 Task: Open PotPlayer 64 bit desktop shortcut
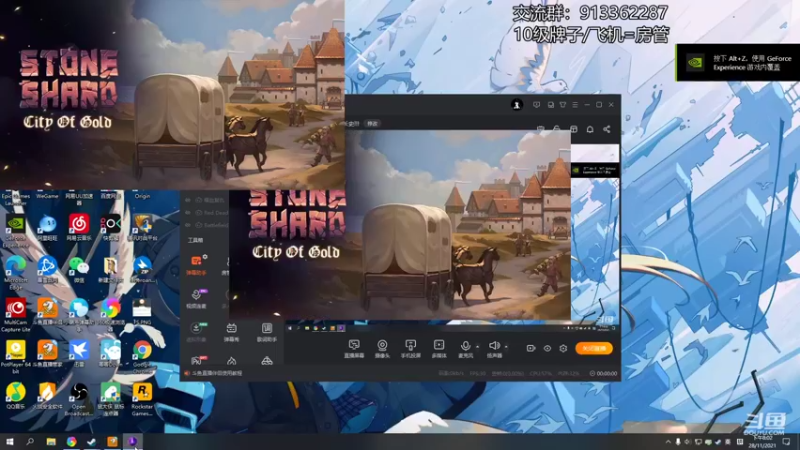[x=15, y=357]
